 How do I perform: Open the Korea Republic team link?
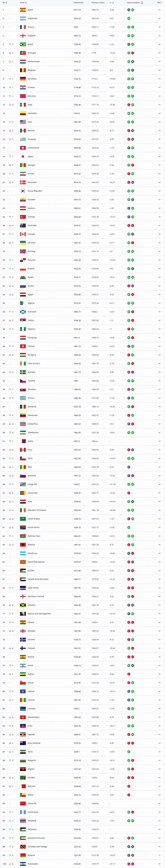(x=35, y=191)
